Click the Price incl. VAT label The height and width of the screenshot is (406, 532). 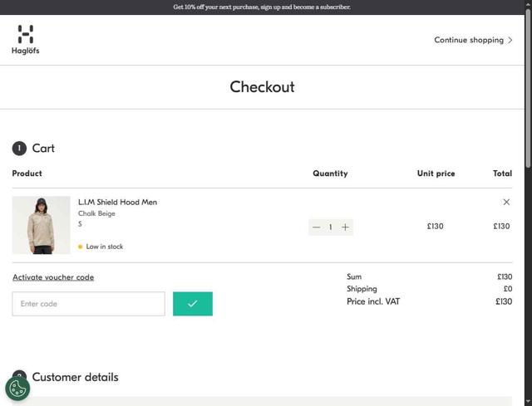(x=373, y=301)
